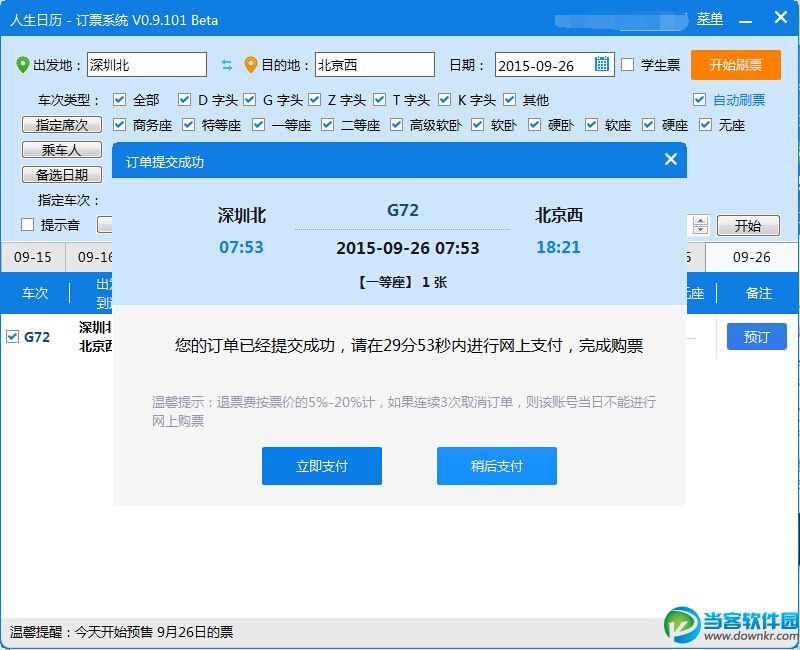Click the 开始 button near the stepper
The height and width of the screenshot is (650, 800).
point(748,226)
